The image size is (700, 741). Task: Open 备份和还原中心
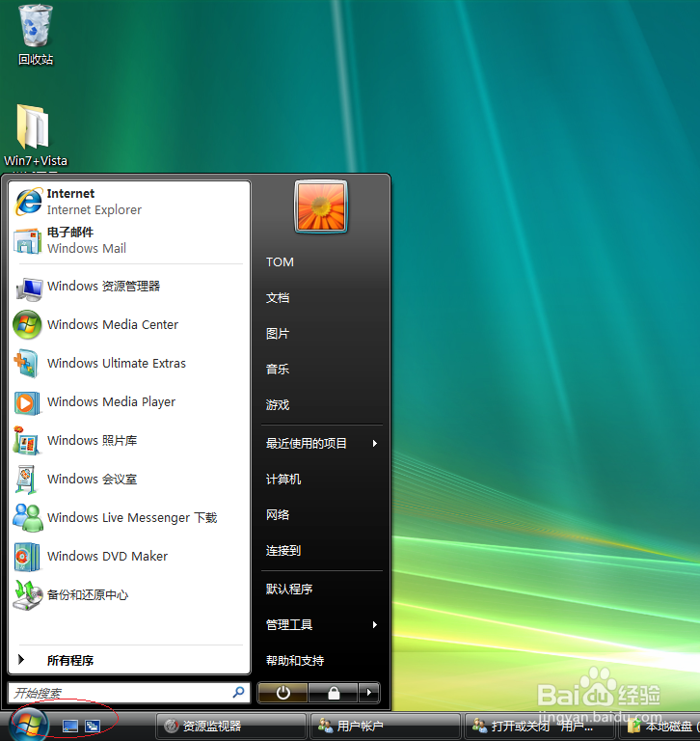pos(128,595)
